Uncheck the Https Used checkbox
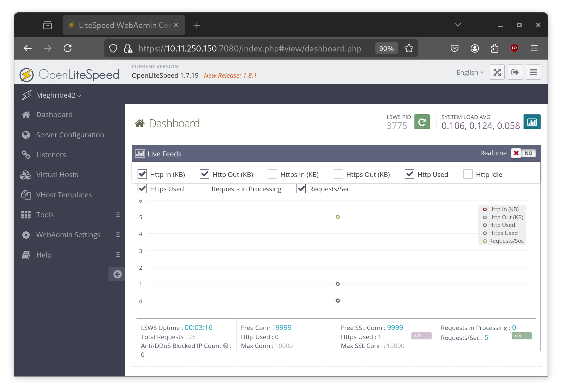The height and width of the screenshot is (392, 562). pyautogui.click(x=142, y=189)
